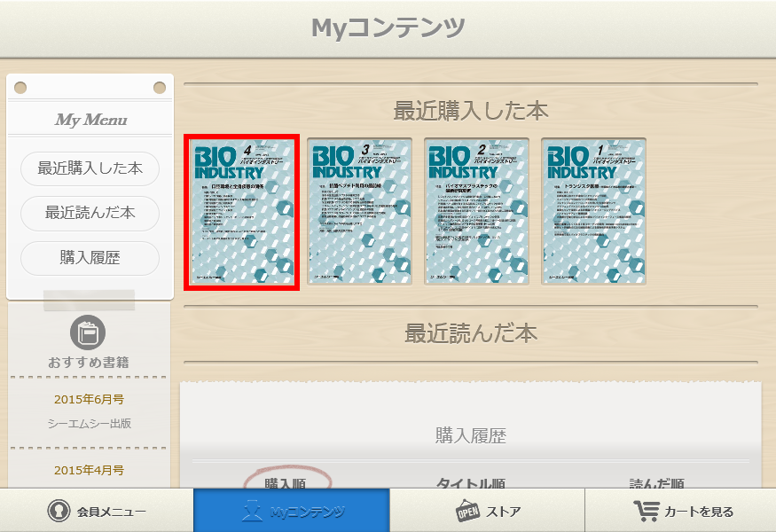Click the 最近読んだ本 section heading
This screenshot has height=532, width=776.
(x=471, y=333)
